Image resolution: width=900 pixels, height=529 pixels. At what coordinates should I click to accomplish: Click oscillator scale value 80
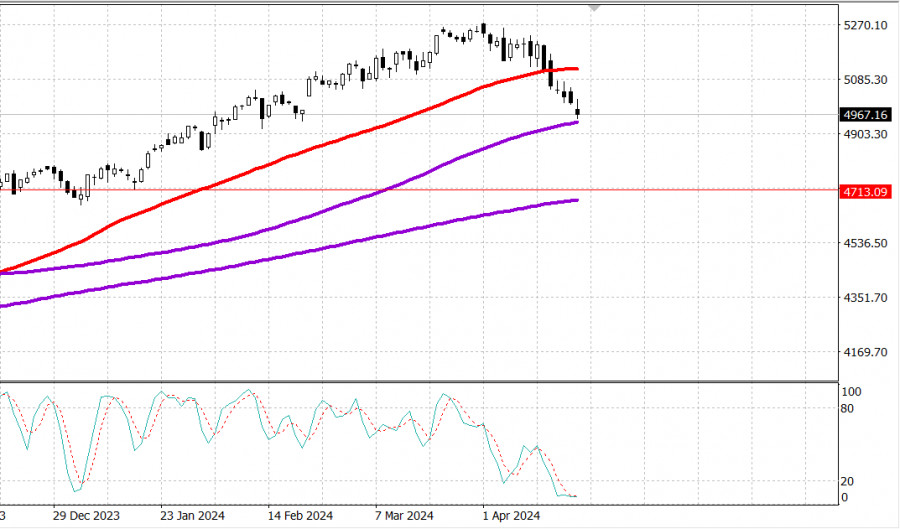(847, 409)
